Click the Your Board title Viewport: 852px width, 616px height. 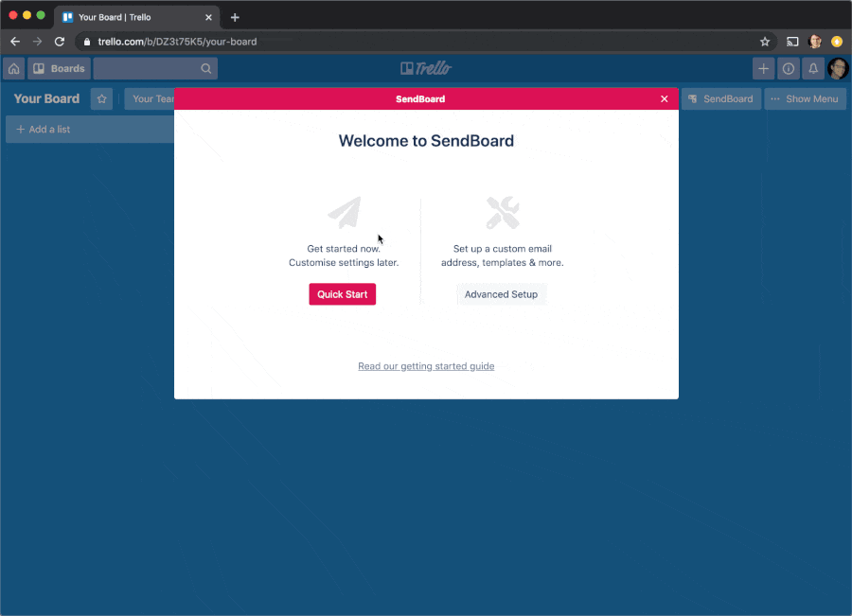[46, 98]
